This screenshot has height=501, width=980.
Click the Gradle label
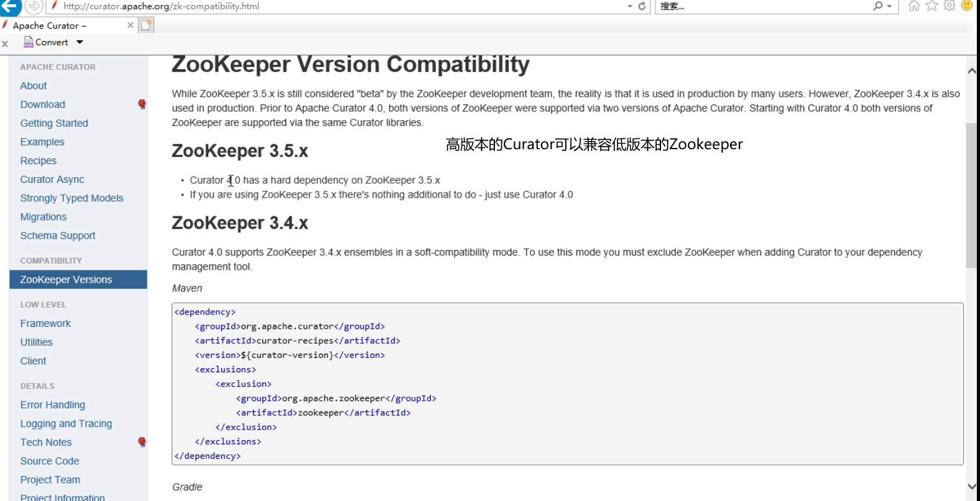click(x=187, y=487)
